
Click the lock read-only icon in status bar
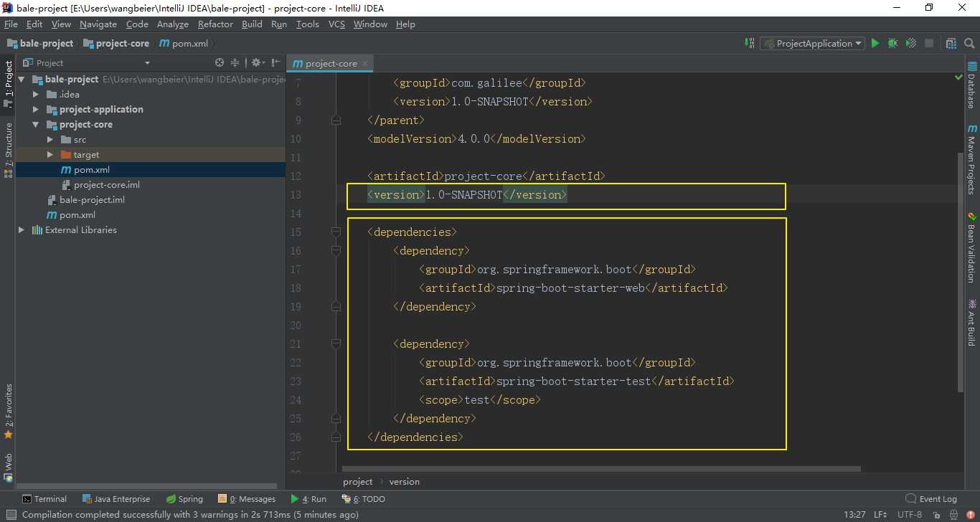pyautogui.click(x=937, y=514)
